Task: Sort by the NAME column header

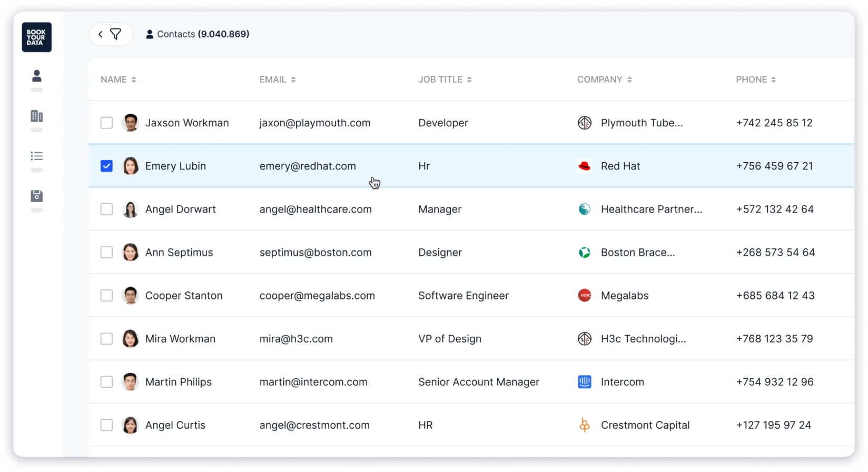Action: [x=119, y=79]
